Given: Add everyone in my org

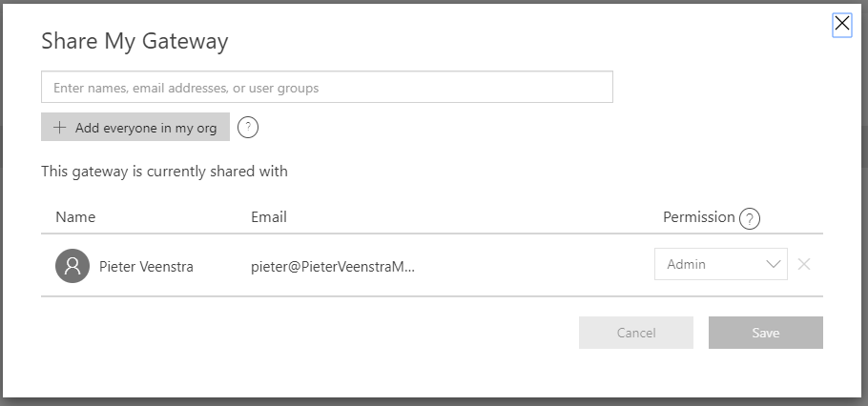Looking at the screenshot, I should tap(135, 127).
